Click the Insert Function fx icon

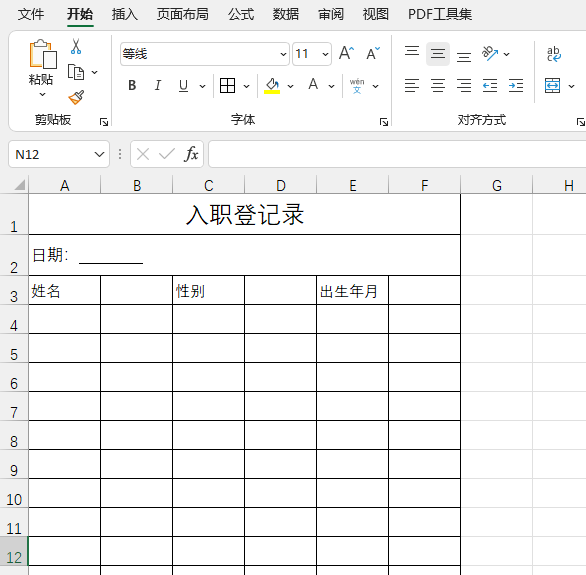191,154
